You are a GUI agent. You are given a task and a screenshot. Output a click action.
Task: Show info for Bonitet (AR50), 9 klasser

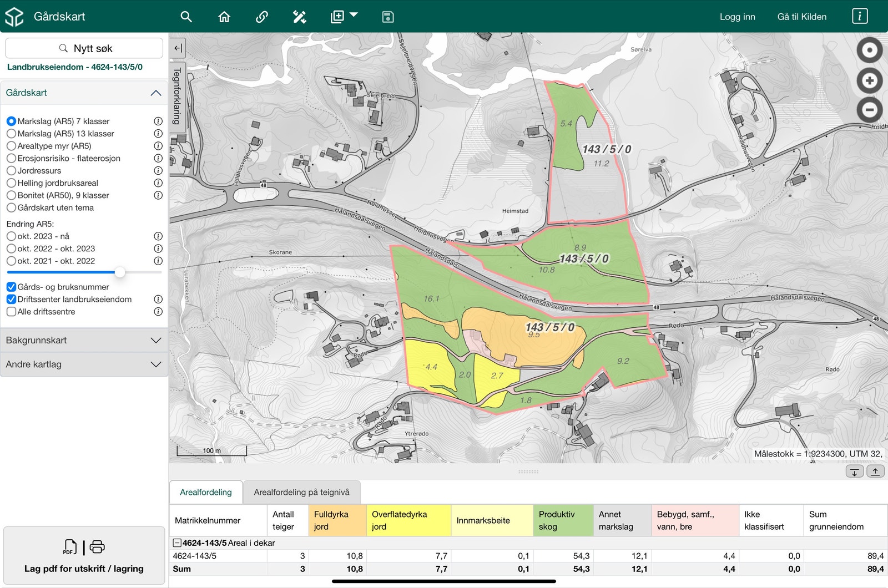click(158, 195)
